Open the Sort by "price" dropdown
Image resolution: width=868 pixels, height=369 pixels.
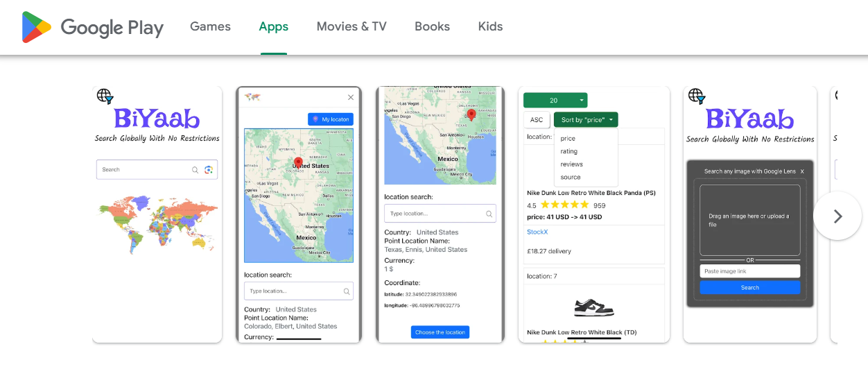point(586,119)
